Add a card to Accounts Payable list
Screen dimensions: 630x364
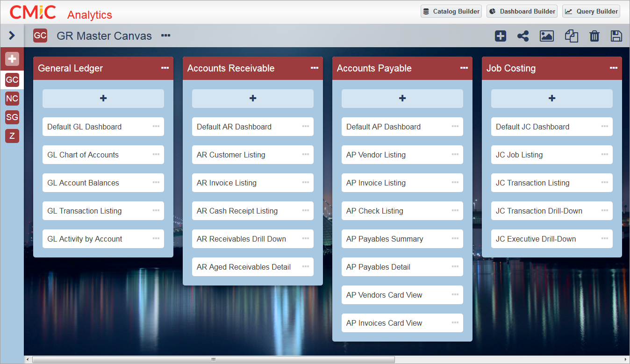(402, 99)
